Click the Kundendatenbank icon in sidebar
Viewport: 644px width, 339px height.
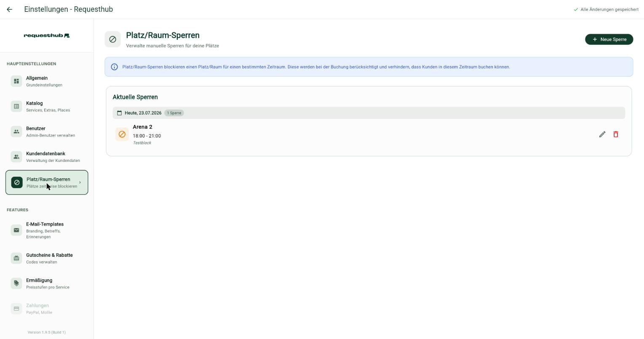(x=16, y=157)
